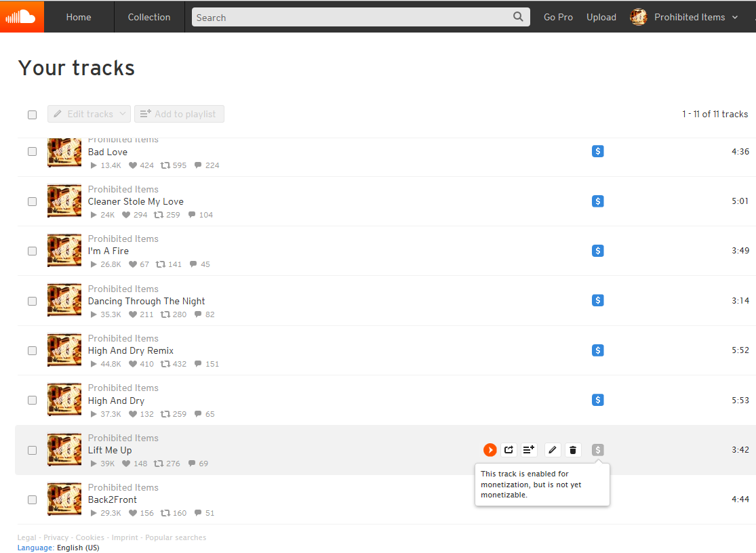The image size is (756, 553).
Task: Click the likes heart icon for Bad Love
Action: [x=133, y=165]
